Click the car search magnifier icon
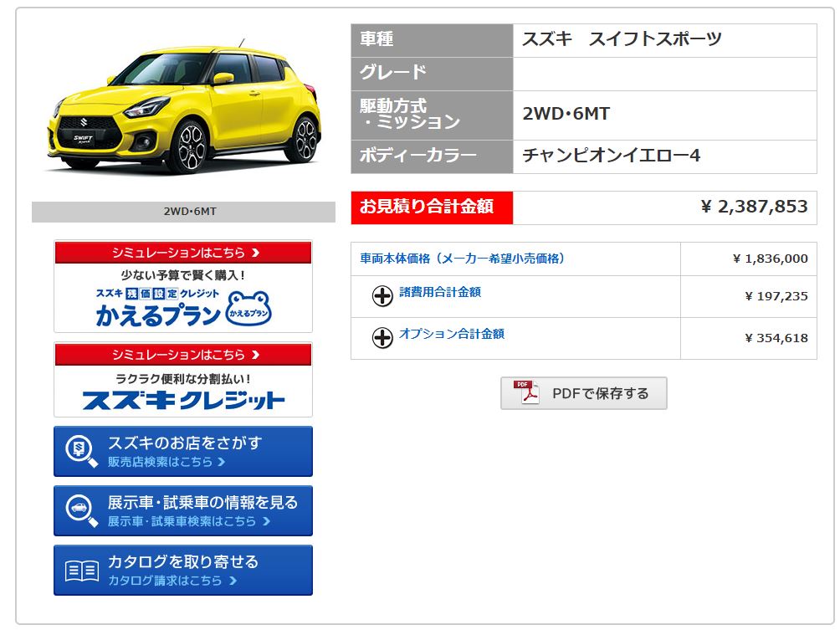Image resolution: width=840 pixels, height=630 pixels. [81, 510]
